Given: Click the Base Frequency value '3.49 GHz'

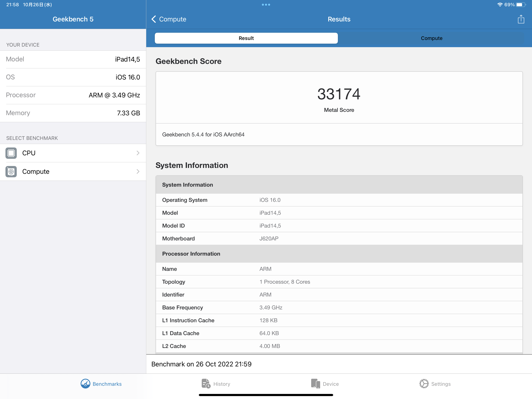Looking at the screenshot, I should click(x=271, y=308).
